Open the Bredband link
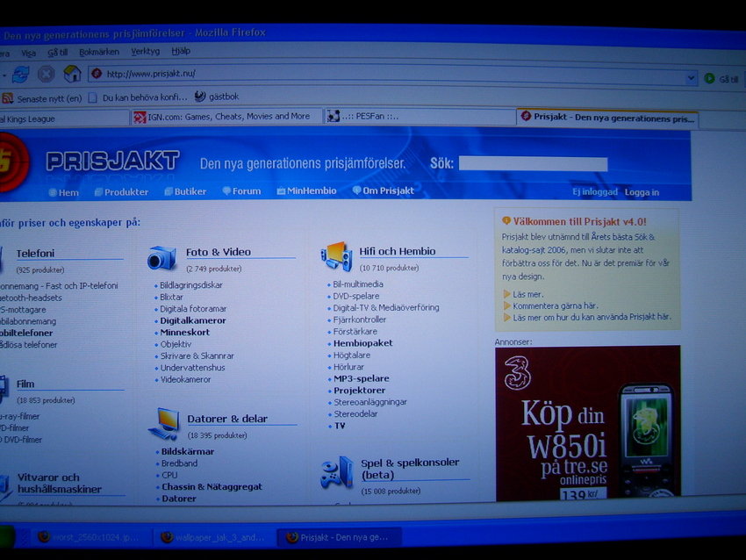This screenshot has height=560, width=746. (x=179, y=463)
